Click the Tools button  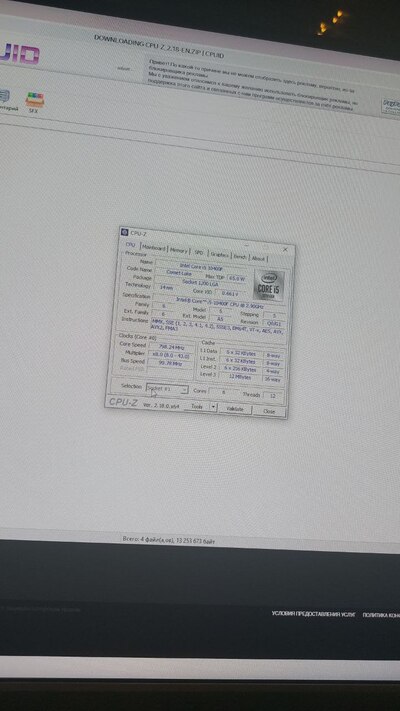(196, 406)
